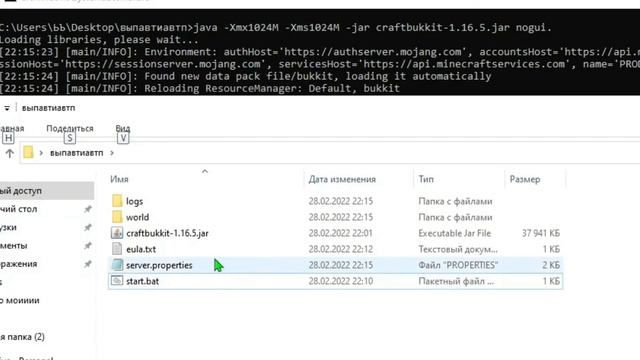Click pin icon next to Downloads entry
This screenshot has height=360, width=640.
click(x=87, y=227)
